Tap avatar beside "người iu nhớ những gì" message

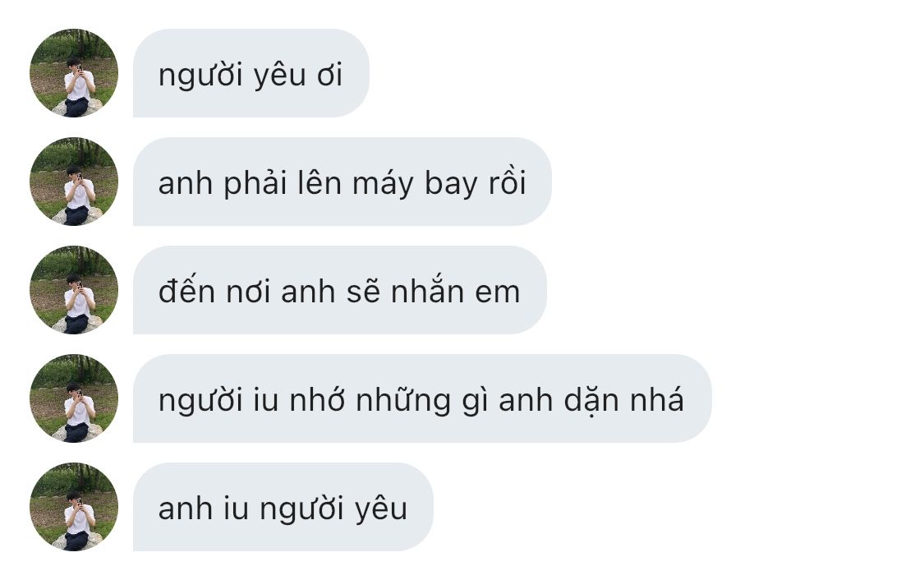point(74,398)
